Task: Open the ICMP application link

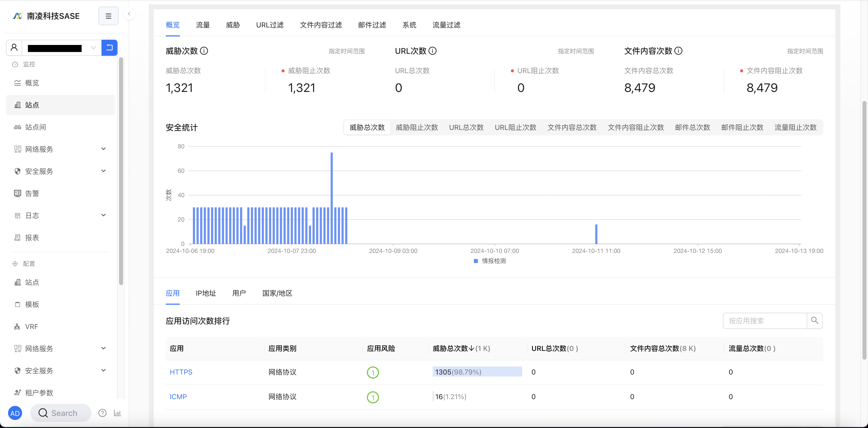Action: pos(178,397)
